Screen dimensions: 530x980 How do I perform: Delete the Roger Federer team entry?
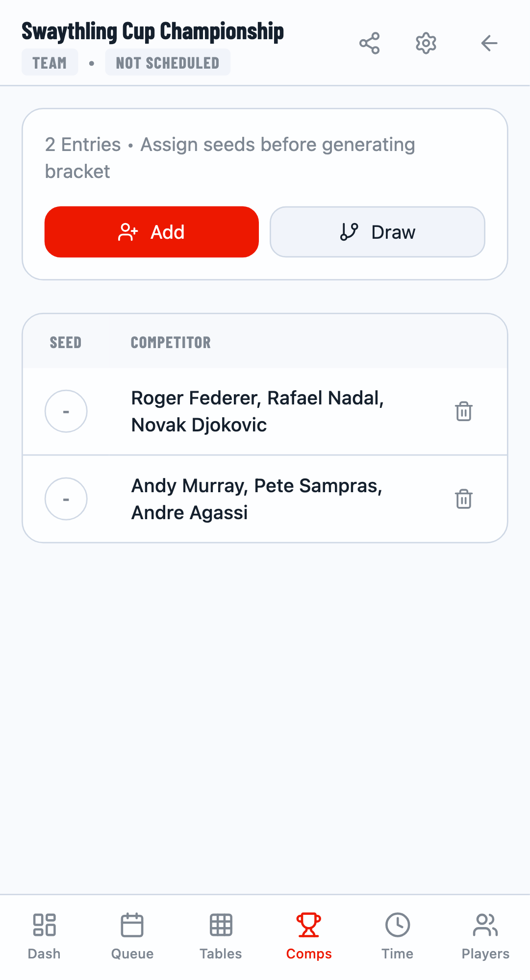pyautogui.click(x=463, y=411)
